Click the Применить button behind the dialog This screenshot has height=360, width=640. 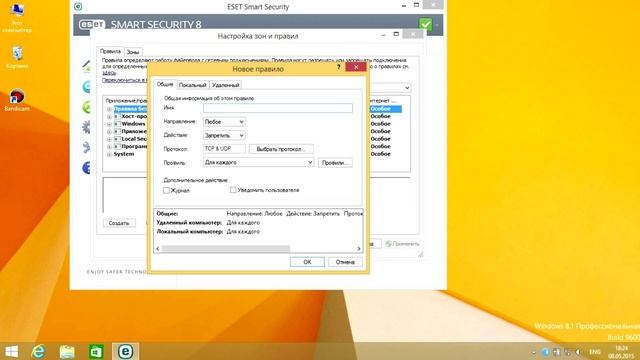(x=402, y=244)
